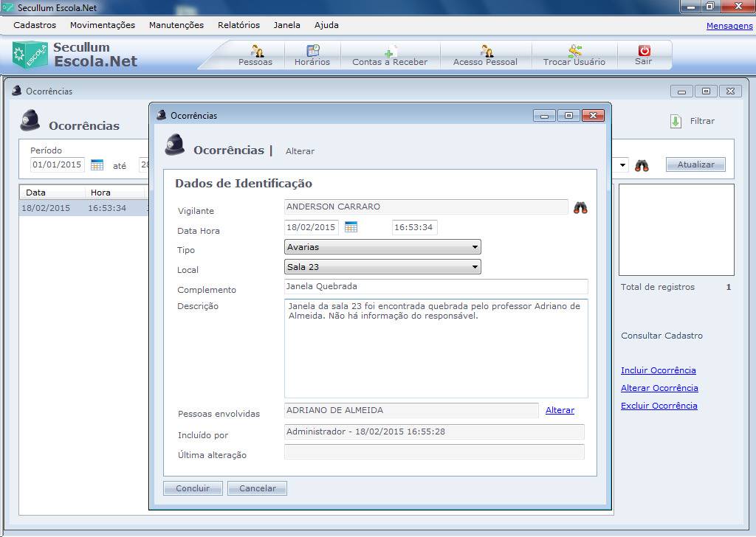Click the empty Última alteração field

point(434,451)
